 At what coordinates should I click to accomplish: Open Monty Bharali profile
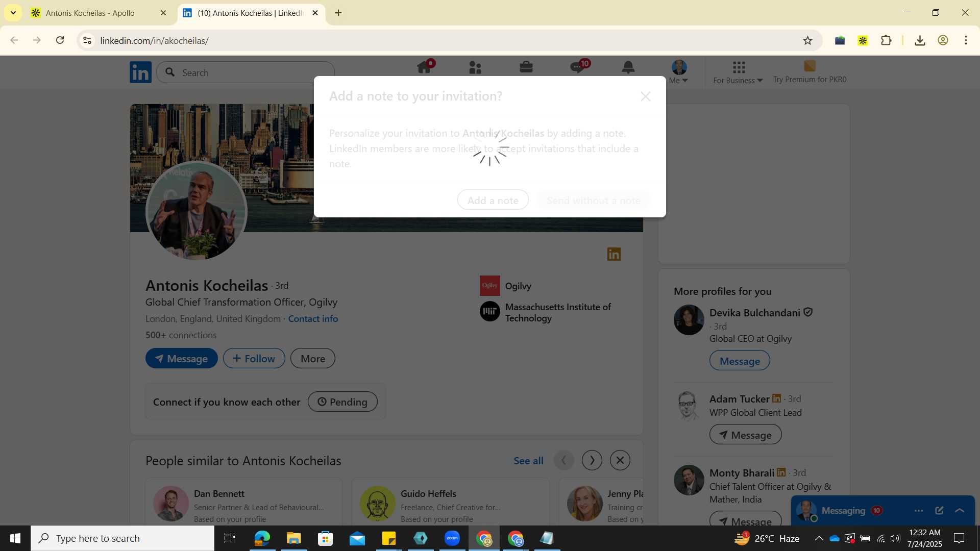click(742, 472)
